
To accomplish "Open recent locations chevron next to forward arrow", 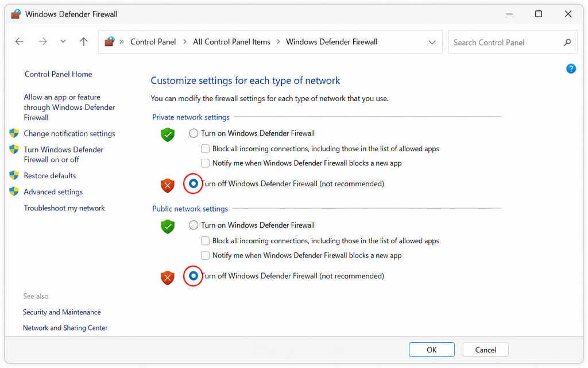I will tap(63, 41).
